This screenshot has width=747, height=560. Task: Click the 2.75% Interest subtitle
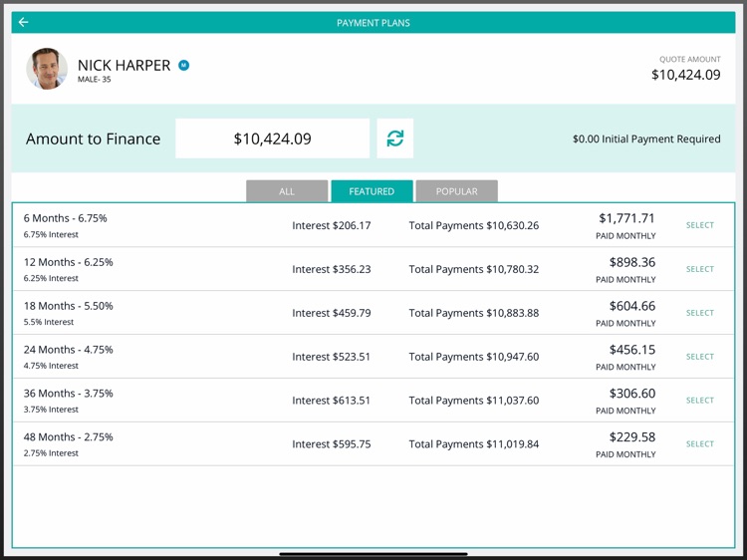click(x=51, y=453)
